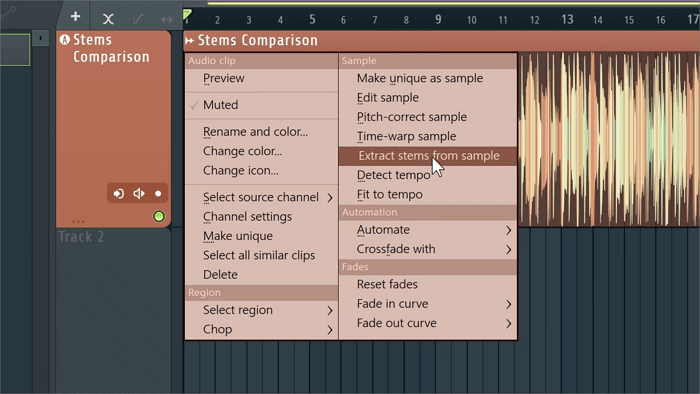Image resolution: width=700 pixels, height=394 pixels.
Task: Click the Stems Comparison clip title bar
Action: [442, 41]
